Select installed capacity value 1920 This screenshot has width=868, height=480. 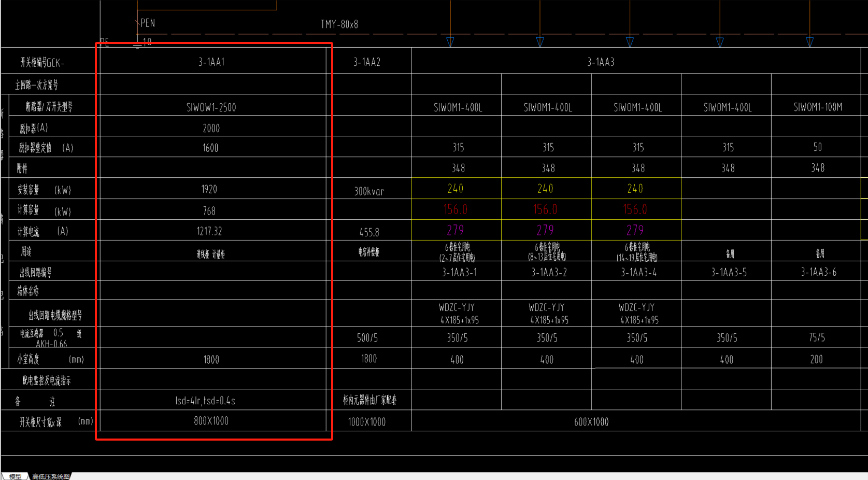click(209, 189)
